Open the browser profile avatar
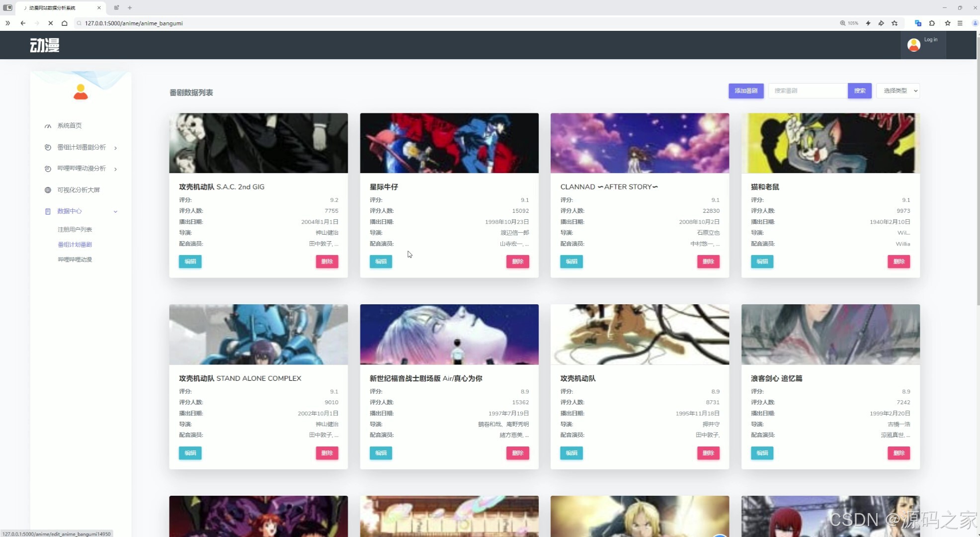Viewport: 980px width, 537px height. 975,23
